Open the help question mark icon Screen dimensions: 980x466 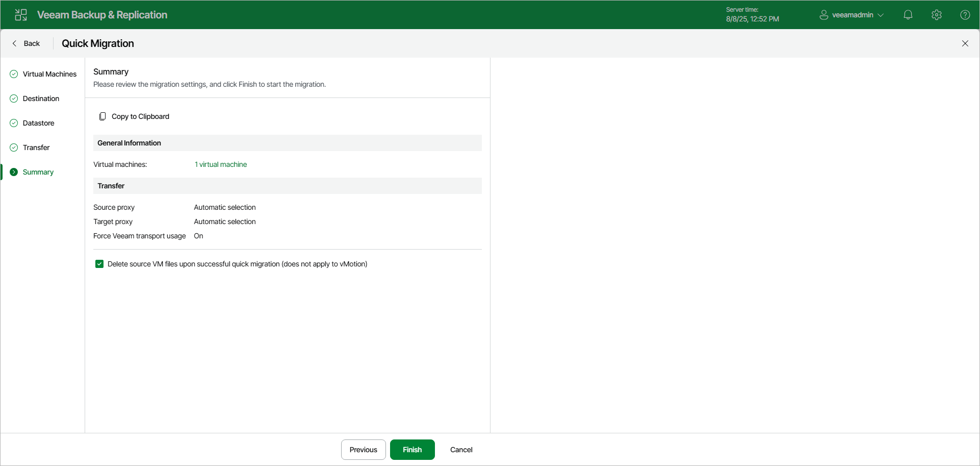(965, 15)
